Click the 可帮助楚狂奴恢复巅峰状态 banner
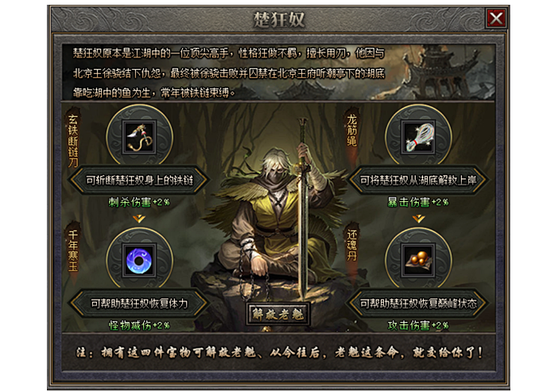 418,304
